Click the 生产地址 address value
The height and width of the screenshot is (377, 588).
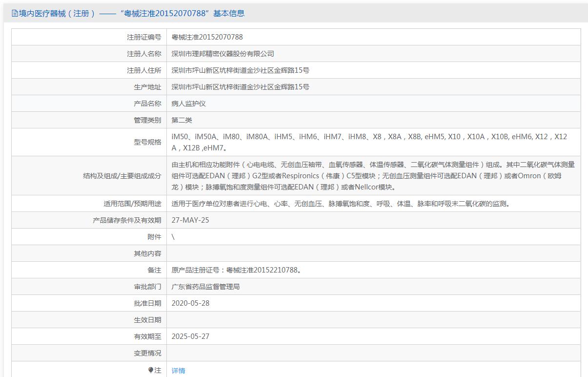click(240, 87)
